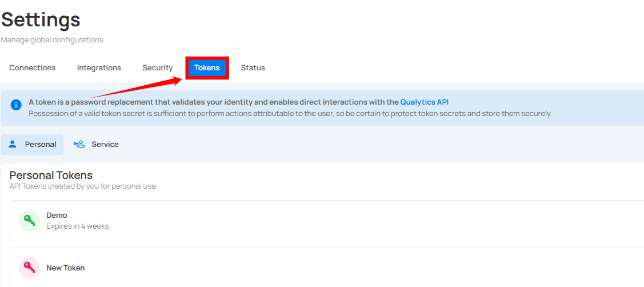Select the highlighted Tokens tab
644x287 pixels.
pos(207,67)
